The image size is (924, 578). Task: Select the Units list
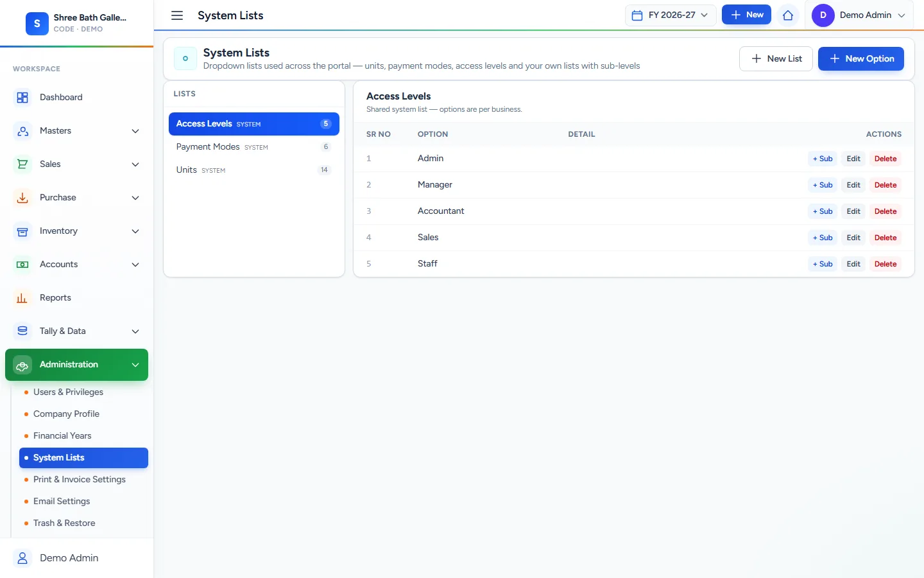(x=254, y=170)
